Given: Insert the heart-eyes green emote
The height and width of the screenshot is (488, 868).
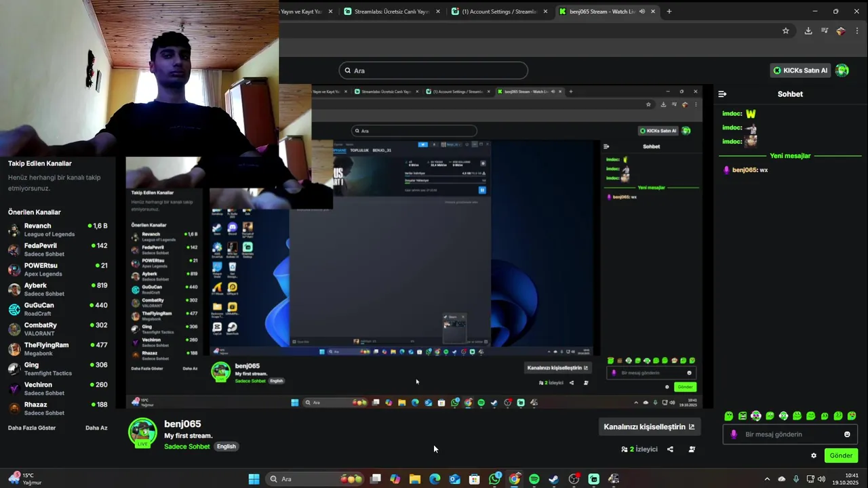Looking at the screenshot, I should point(852,415).
